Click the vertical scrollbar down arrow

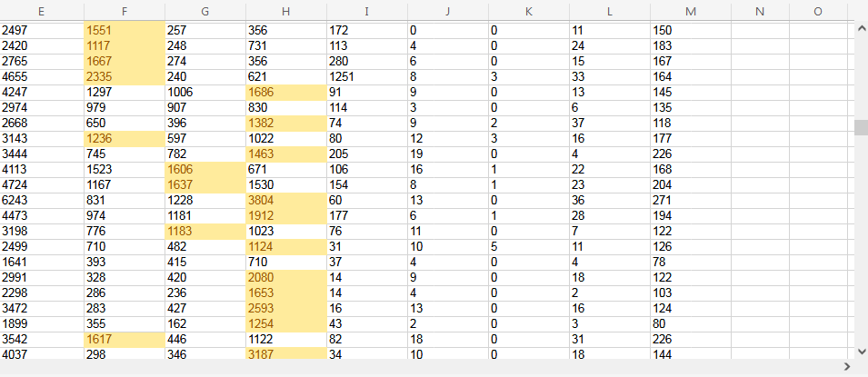click(x=861, y=351)
